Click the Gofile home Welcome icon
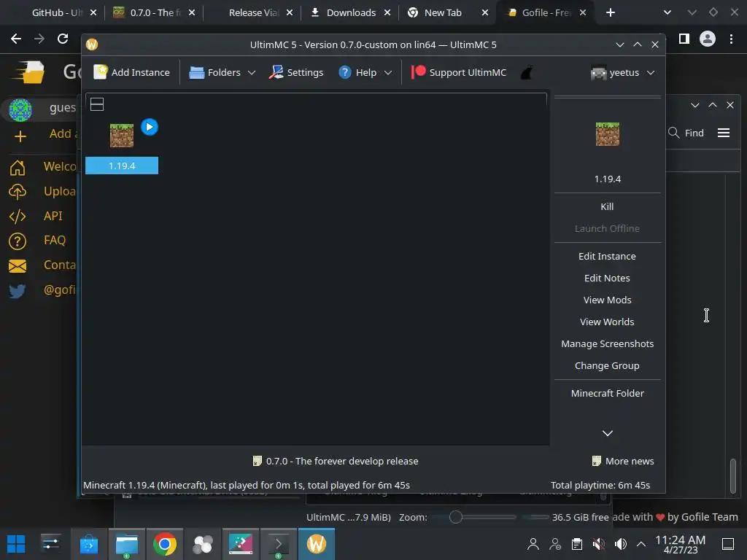 pos(18,167)
